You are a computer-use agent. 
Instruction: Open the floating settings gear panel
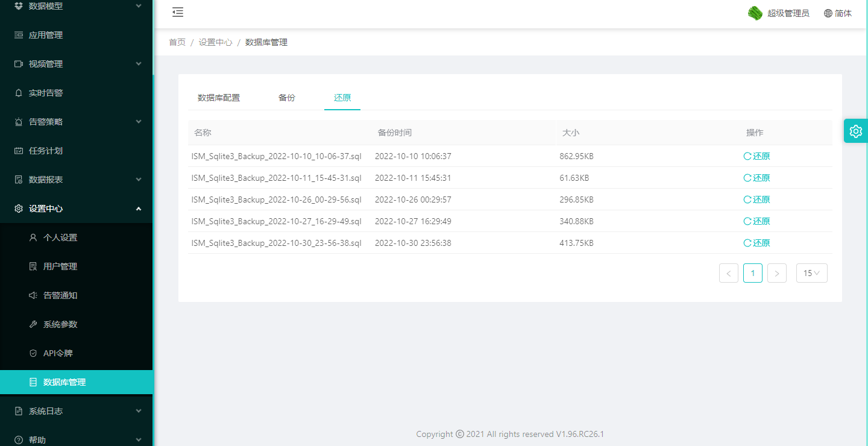click(x=855, y=131)
